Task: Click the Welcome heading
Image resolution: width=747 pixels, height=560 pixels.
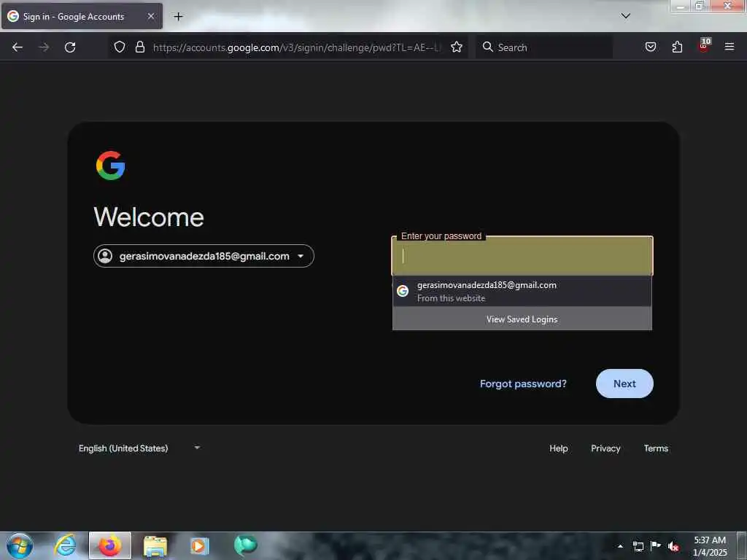Action: 149,217
